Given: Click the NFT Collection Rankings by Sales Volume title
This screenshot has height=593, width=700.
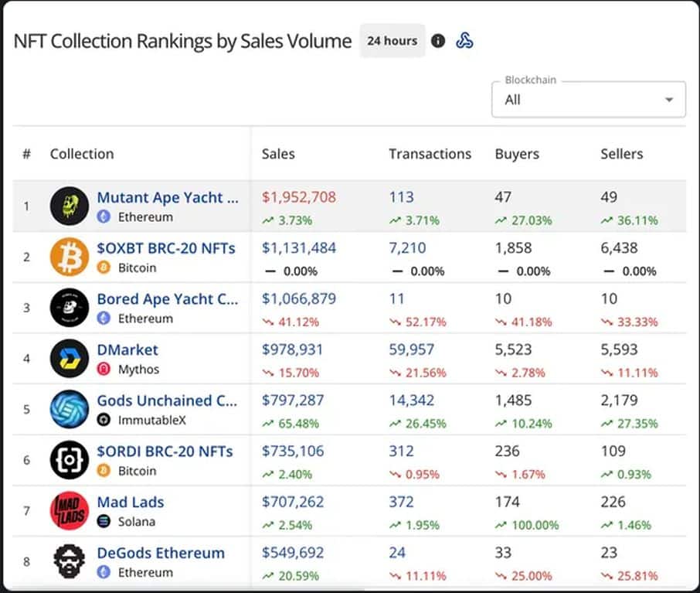Looking at the screenshot, I should [x=182, y=41].
